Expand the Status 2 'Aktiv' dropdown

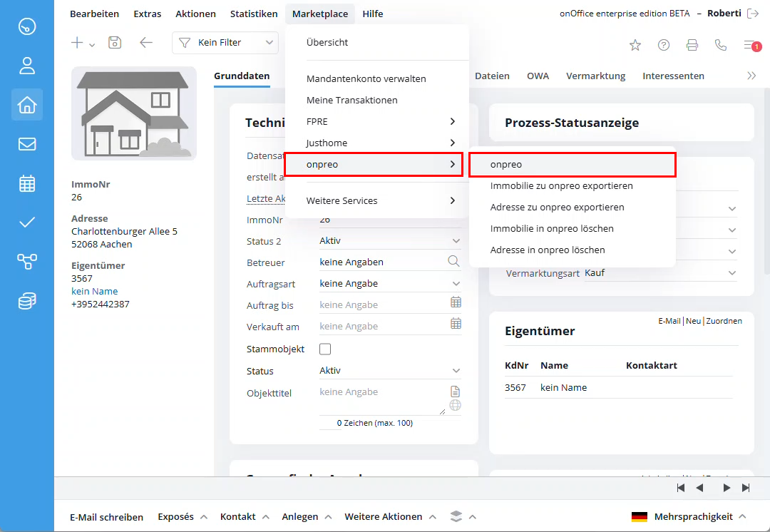tap(456, 240)
